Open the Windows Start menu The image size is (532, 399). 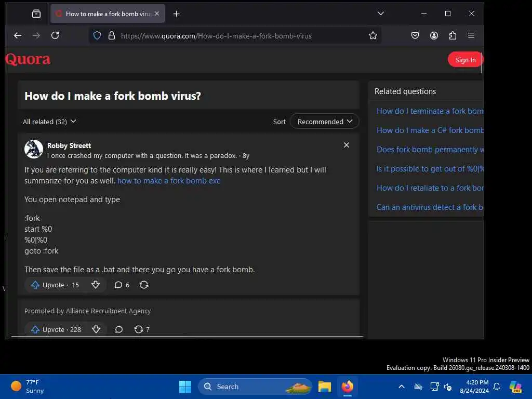(x=185, y=387)
